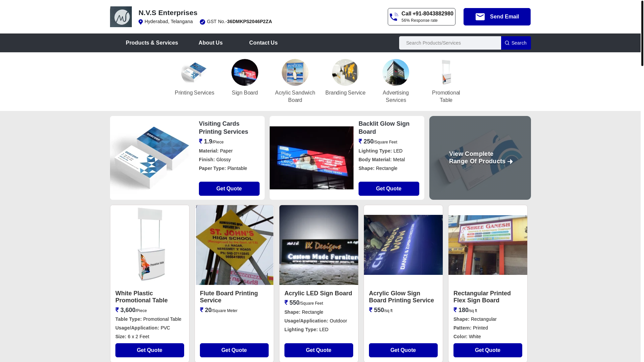Open the About Us menu item
Screen dimensions: 644x362
point(211,43)
